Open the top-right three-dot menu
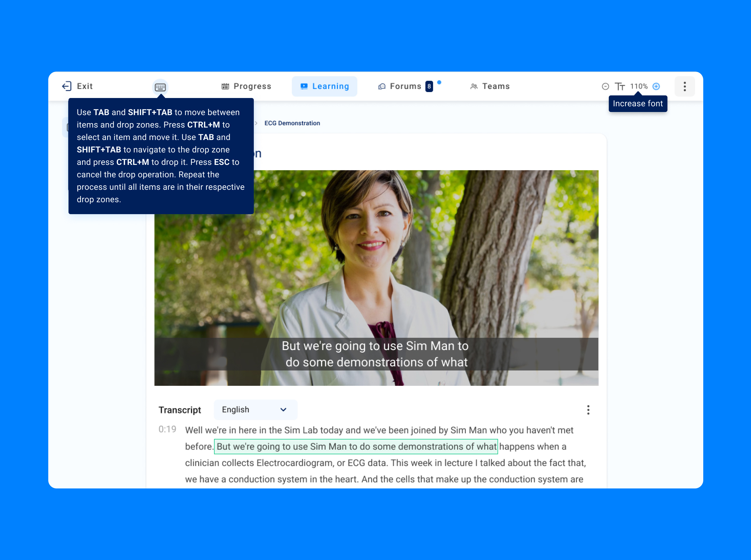 point(685,86)
